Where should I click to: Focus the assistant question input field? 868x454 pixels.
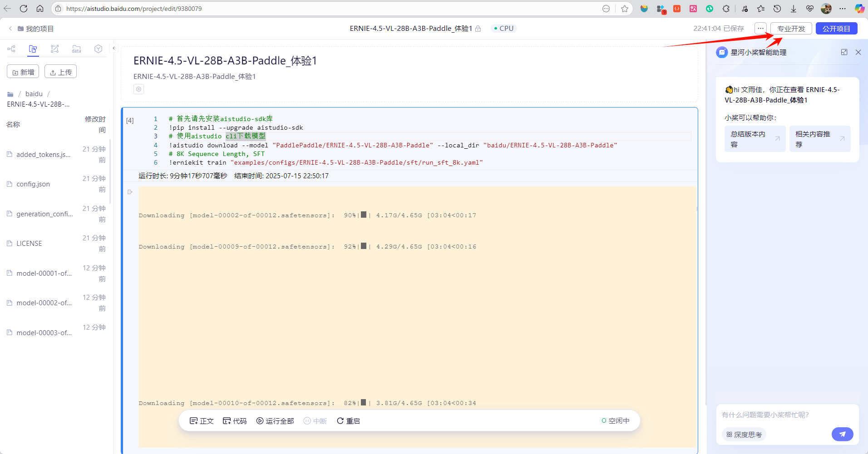pyautogui.click(x=787, y=415)
